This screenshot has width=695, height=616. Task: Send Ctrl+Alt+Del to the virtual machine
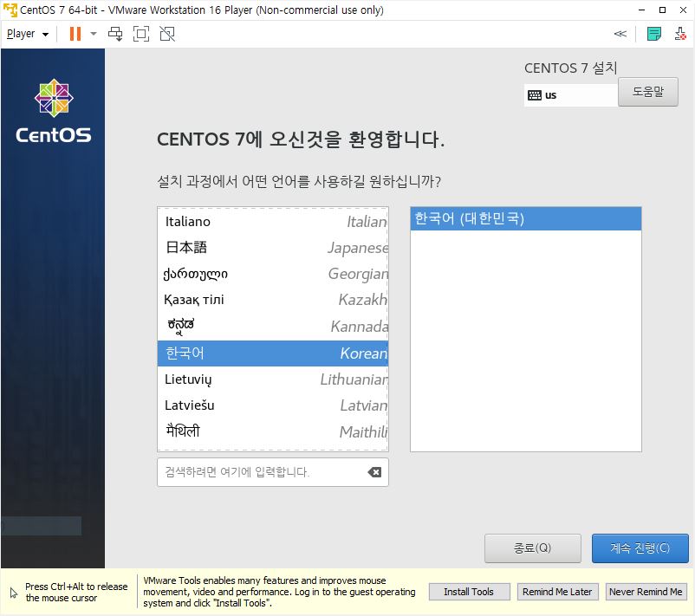coord(115,34)
